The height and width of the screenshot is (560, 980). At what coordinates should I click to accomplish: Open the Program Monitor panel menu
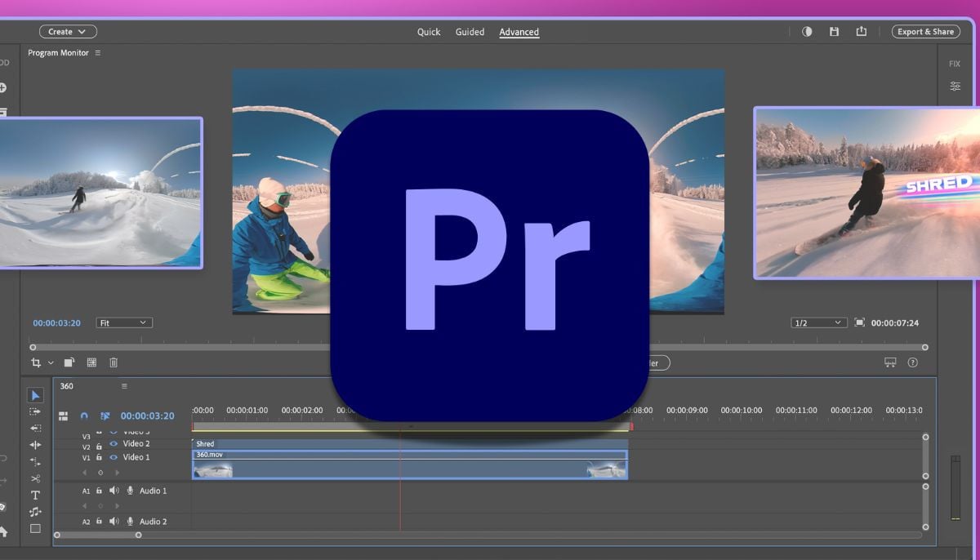98,53
